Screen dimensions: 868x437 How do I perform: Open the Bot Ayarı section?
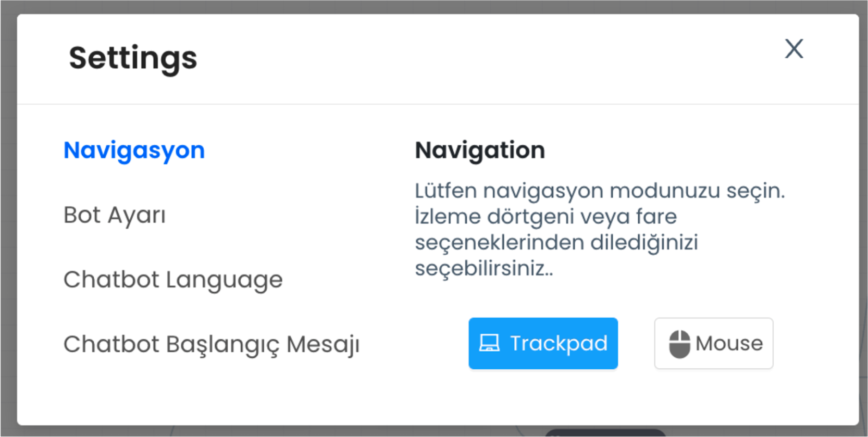click(115, 215)
